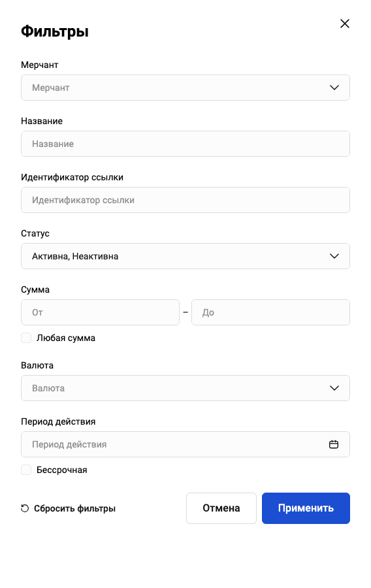This screenshot has width=371, height=588.
Task: Focus the Название text field
Action: click(185, 144)
